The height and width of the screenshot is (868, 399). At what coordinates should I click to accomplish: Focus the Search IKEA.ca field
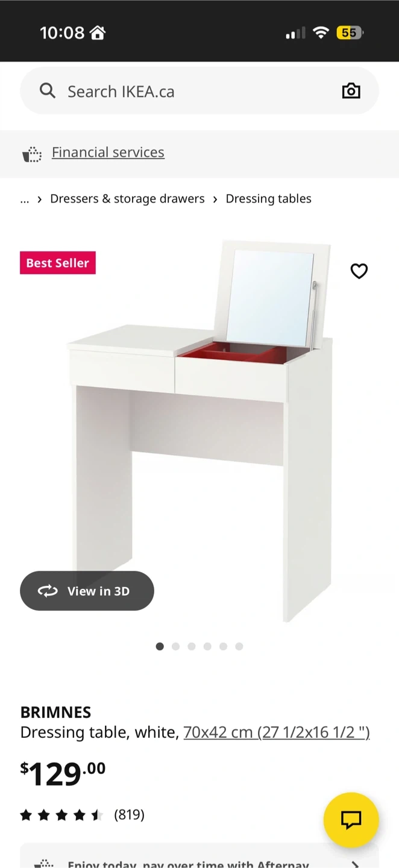pos(199,91)
